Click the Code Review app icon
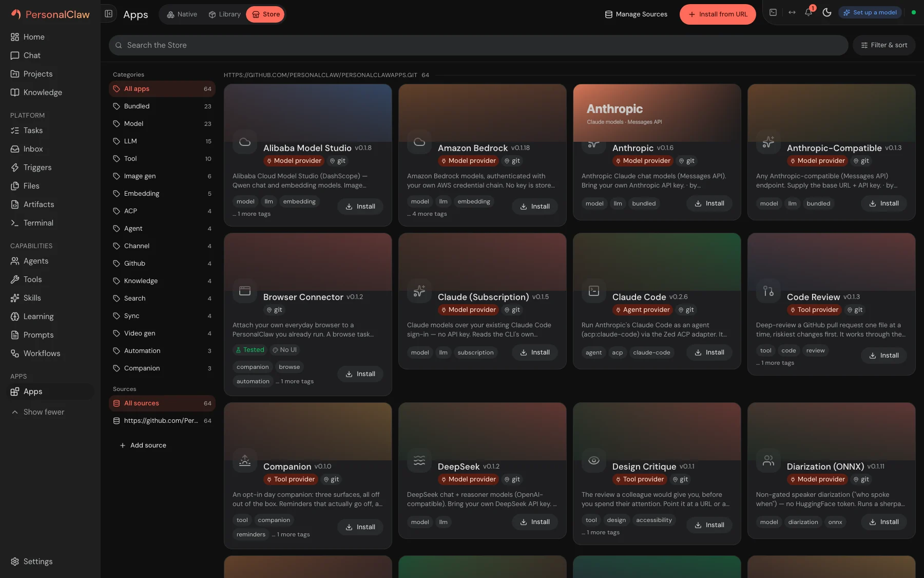Image resolution: width=924 pixels, height=578 pixels. 768,291
